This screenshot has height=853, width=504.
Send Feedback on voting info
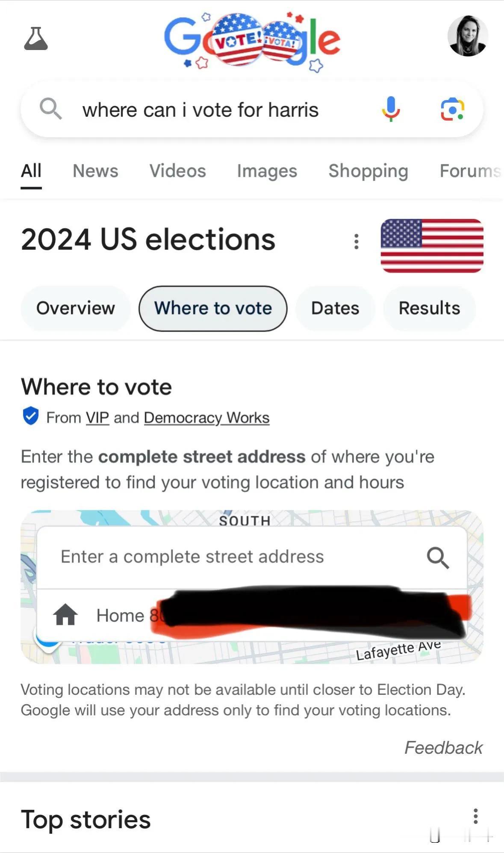coord(443,748)
